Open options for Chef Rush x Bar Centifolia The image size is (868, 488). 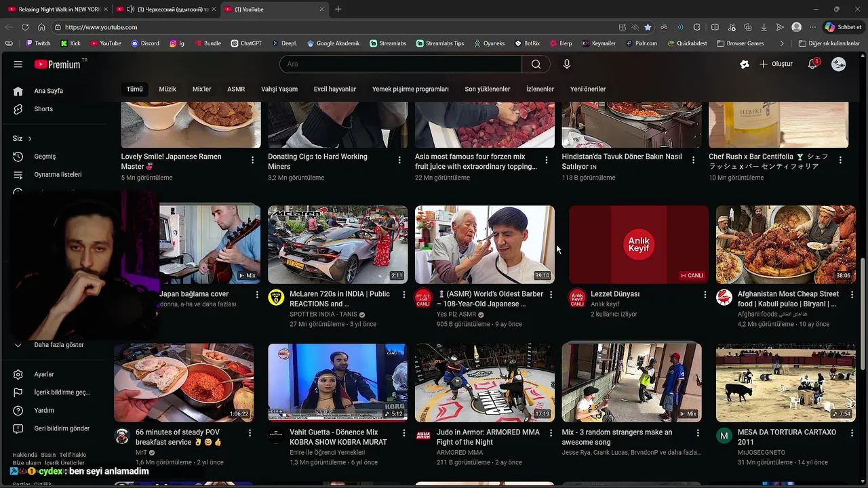[x=840, y=160]
